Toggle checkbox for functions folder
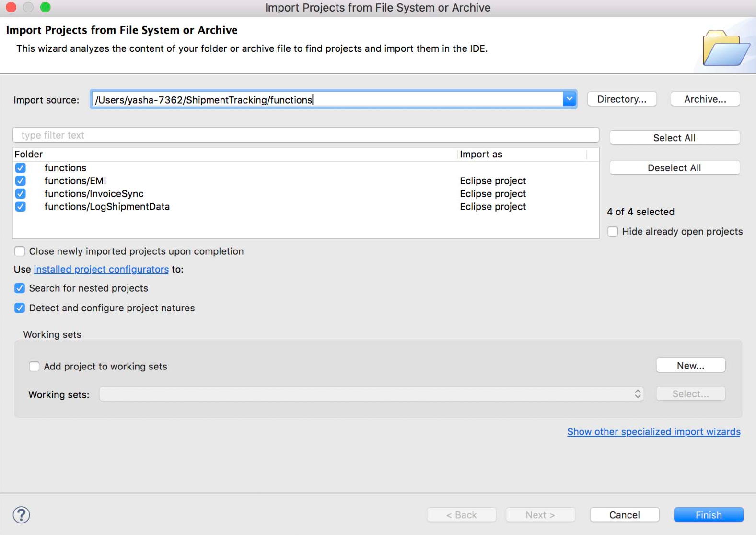This screenshot has height=535, width=756. 20,168
